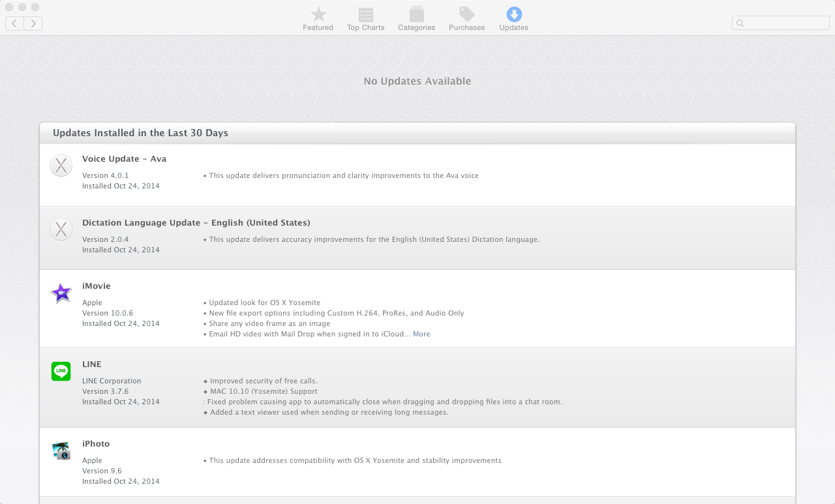This screenshot has height=504, width=835.
Task: Select Version 10.0.6 text for iMovie
Action: [108, 313]
